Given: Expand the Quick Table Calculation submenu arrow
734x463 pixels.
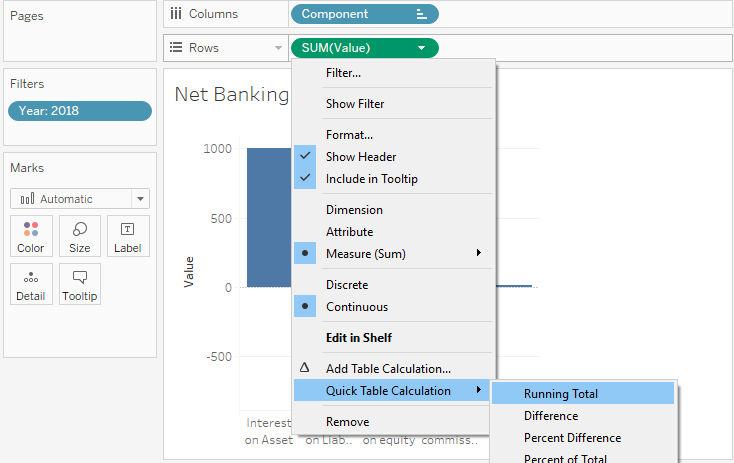Looking at the screenshot, I should [x=478, y=390].
